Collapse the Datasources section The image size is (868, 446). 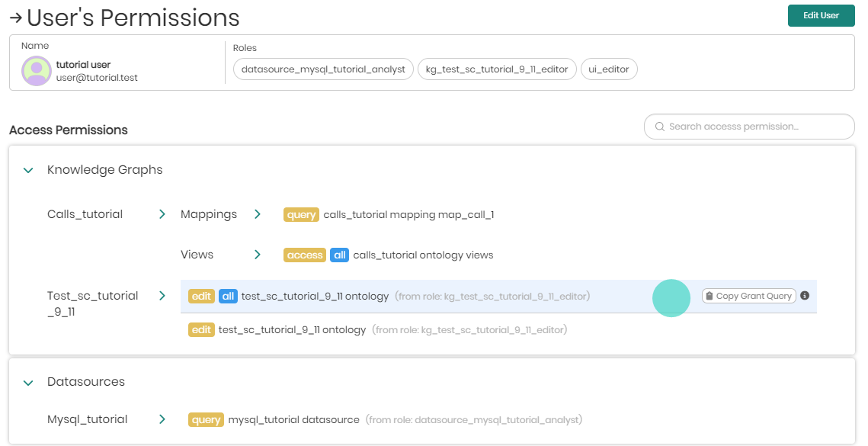tap(28, 382)
